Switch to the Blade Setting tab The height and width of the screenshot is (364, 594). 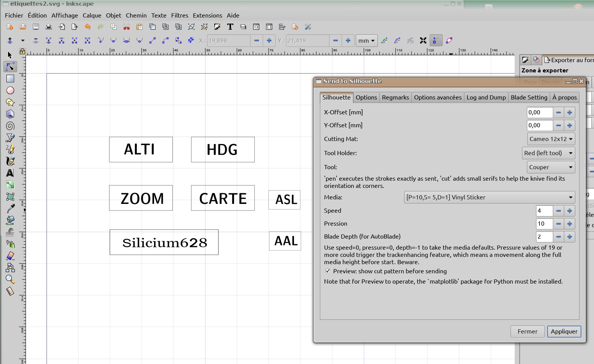529,98
